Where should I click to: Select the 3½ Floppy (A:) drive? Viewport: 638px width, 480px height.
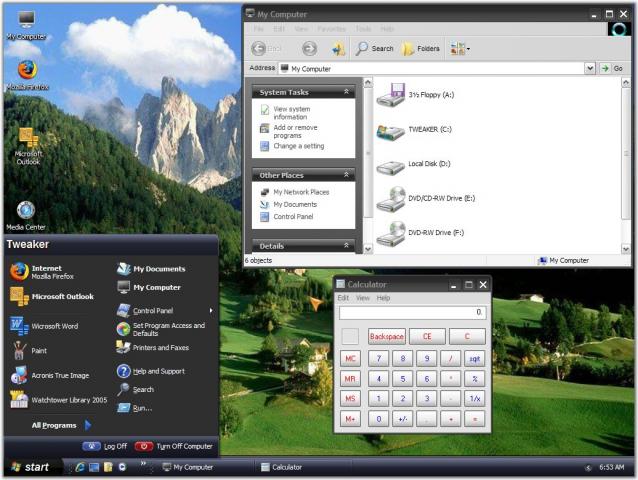415,95
